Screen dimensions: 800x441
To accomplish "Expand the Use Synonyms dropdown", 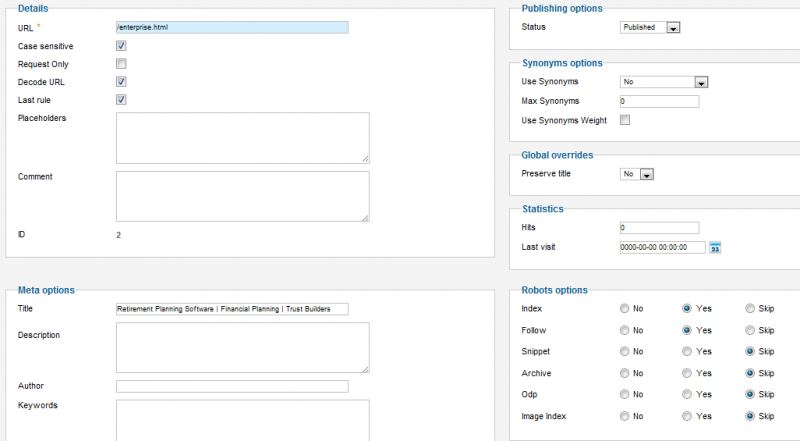I will (x=664, y=82).
